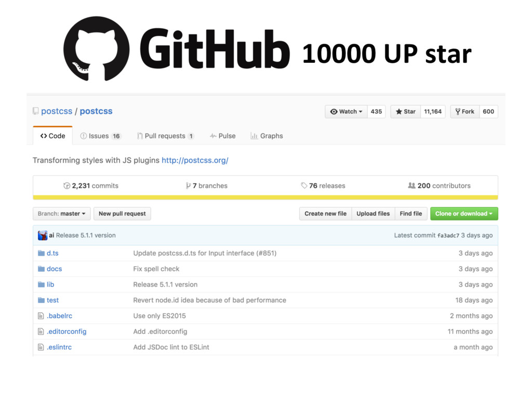
Task: Open the test folder
Action: tap(52, 300)
